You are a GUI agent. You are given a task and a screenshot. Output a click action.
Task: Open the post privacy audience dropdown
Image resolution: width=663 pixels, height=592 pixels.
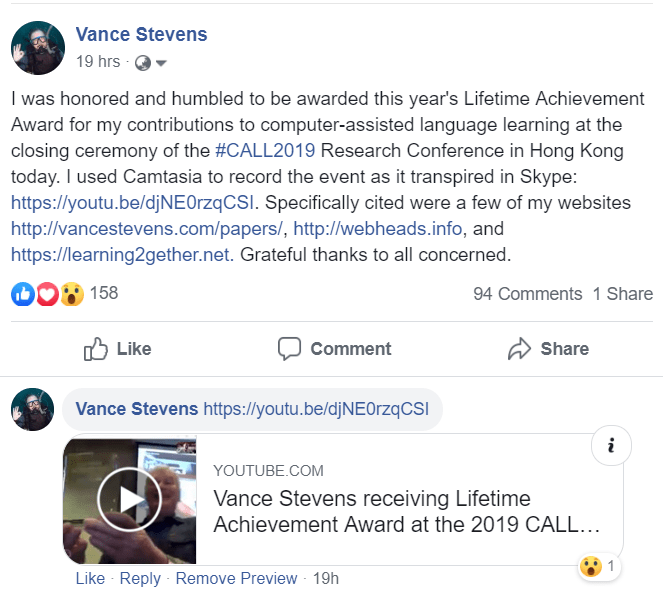pos(150,63)
